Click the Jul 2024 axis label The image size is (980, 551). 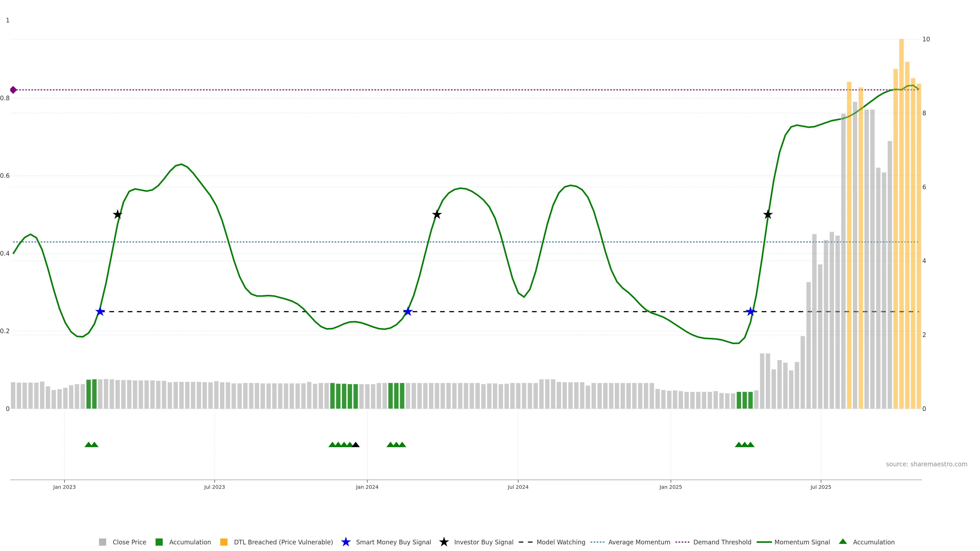518,487
